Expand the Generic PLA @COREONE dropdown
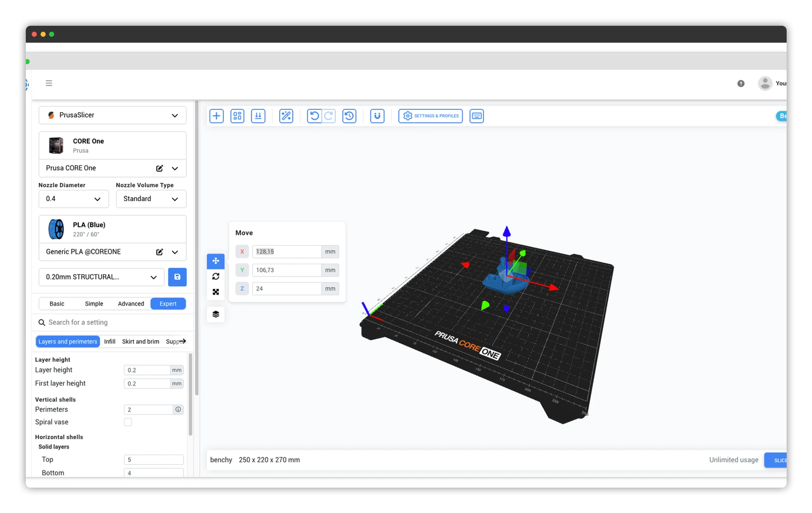812x513 pixels. 175,252
